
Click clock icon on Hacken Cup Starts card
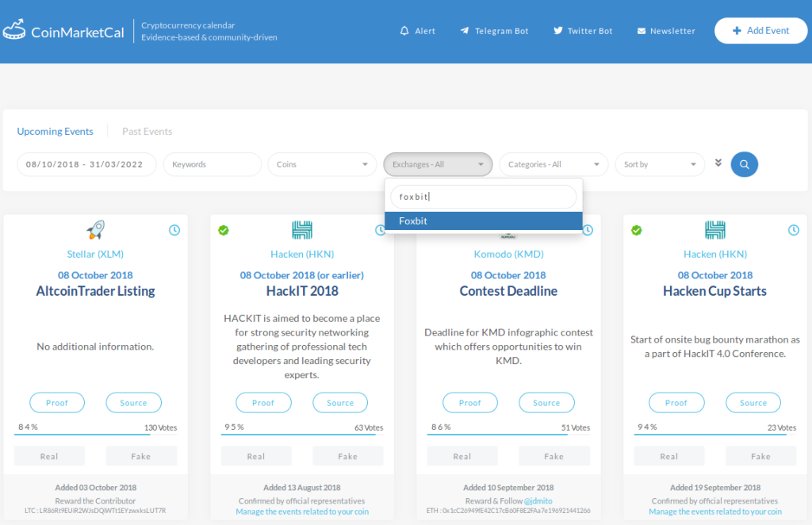point(793,230)
